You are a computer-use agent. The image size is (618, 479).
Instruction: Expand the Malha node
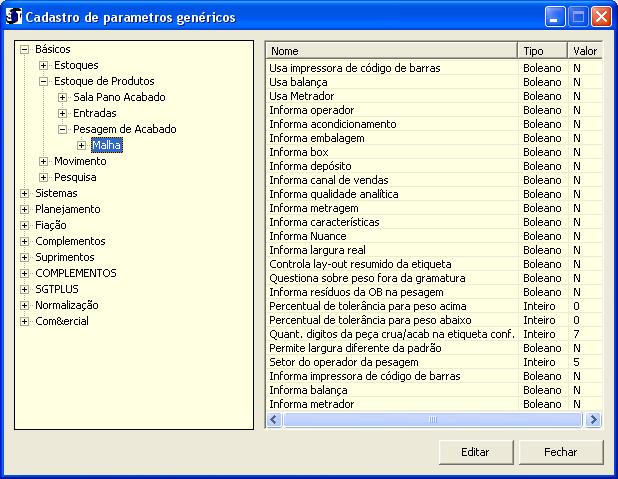click(82, 145)
